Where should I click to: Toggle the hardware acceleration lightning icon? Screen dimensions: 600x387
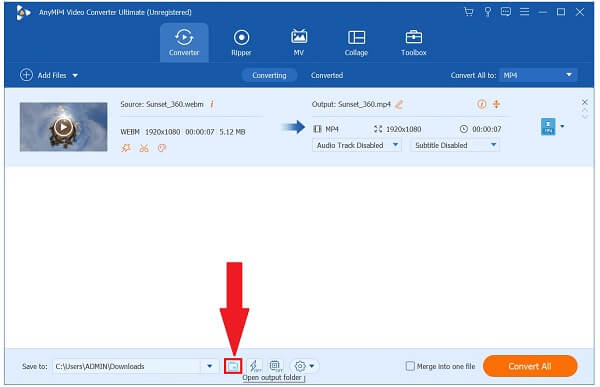coord(254,366)
